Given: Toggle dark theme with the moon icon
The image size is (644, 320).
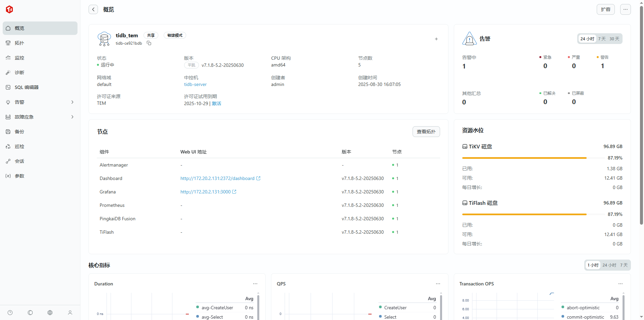Looking at the screenshot, I should click(x=30, y=313).
